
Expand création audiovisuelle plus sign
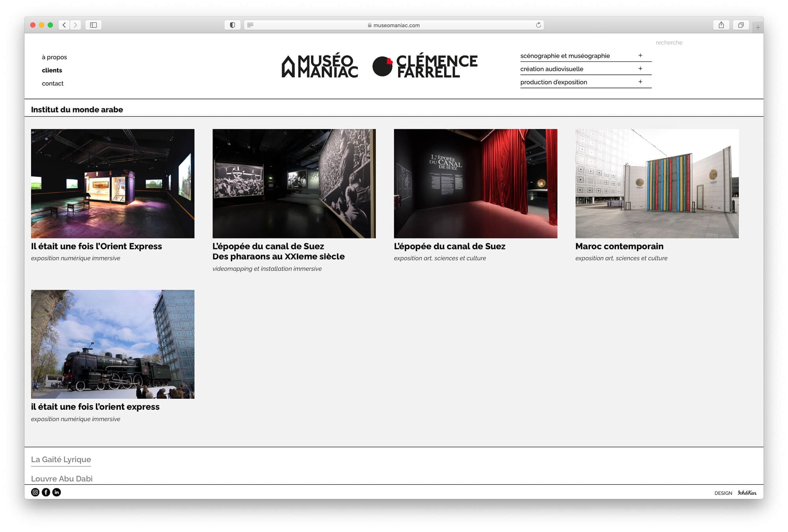pyautogui.click(x=640, y=69)
